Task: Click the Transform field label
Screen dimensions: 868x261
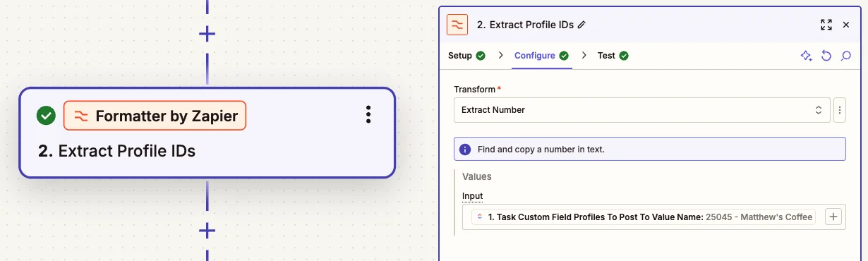Action: [x=478, y=90]
